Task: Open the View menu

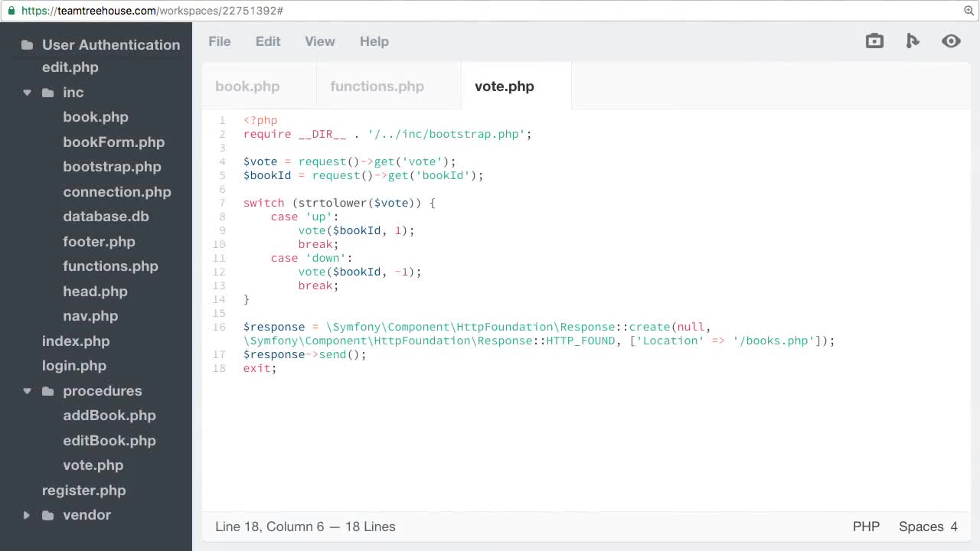Action: click(x=320, y=41)
